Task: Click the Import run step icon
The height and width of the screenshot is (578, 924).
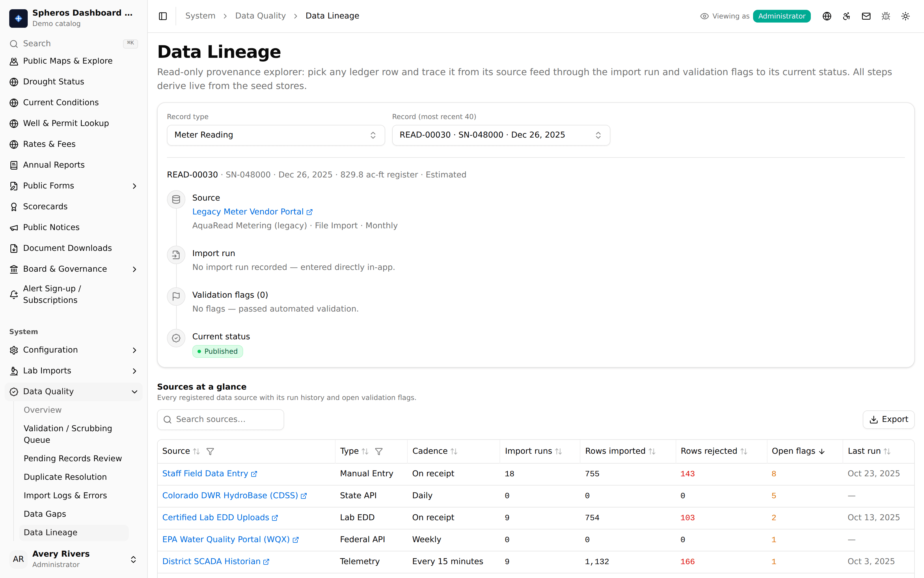Action: (x=176, y=255)
